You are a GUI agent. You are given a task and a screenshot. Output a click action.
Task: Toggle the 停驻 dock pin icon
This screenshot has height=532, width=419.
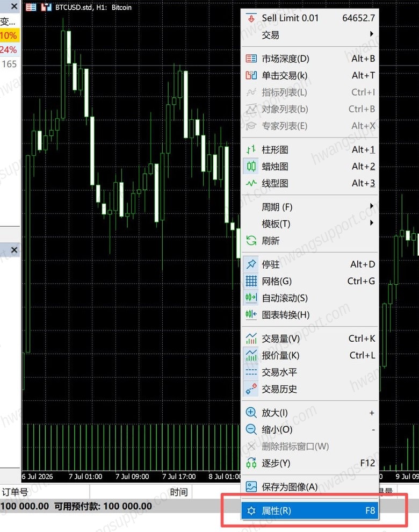point(251,264)
